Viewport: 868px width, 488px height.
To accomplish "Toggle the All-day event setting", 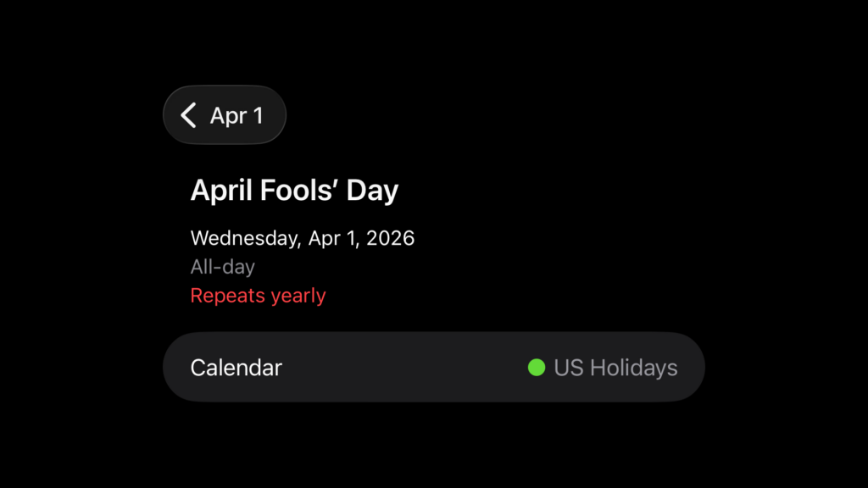I will [222, 267].
